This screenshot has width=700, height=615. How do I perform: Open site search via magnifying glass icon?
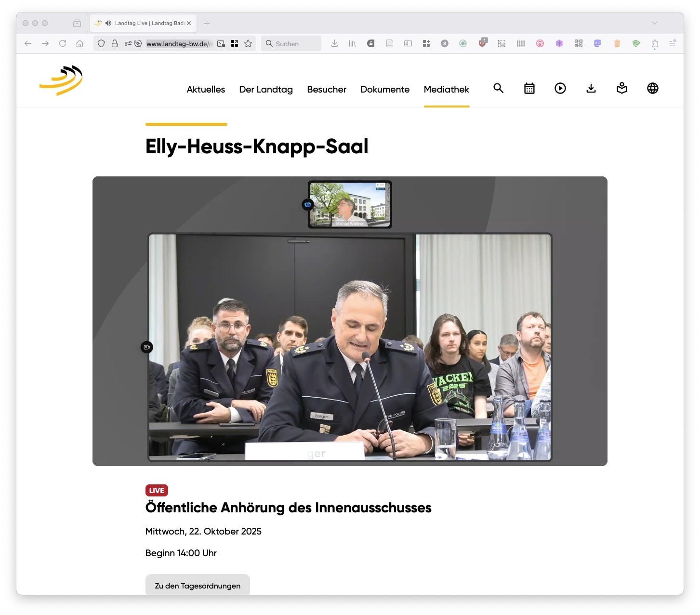click(499, 89)
